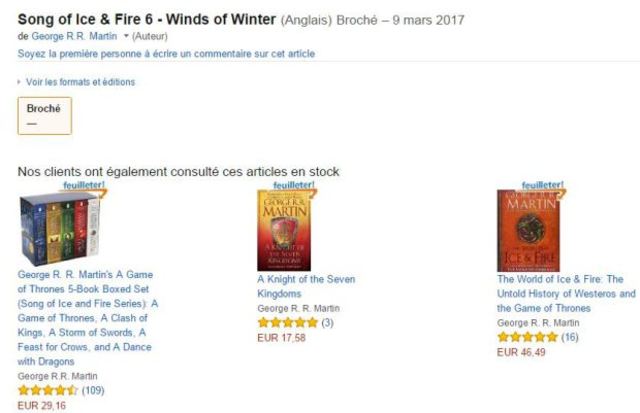Open The World of Ice & Fire cover

pyautogui.click(x=529, y=231)
